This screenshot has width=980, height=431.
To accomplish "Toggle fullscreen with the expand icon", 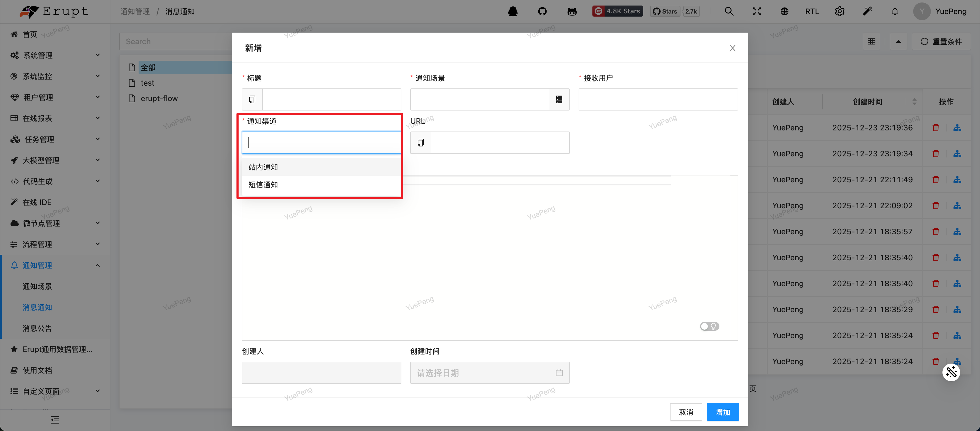I will [x=757, y=11].
